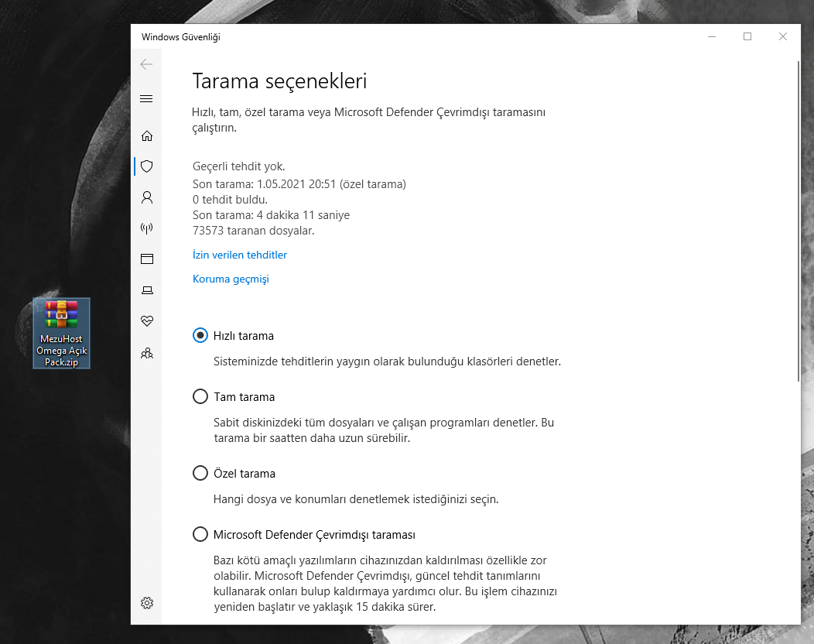Click the Tarama seçenekleri heading
Viewport: 814px width, 644px height.
click(280, 81)
